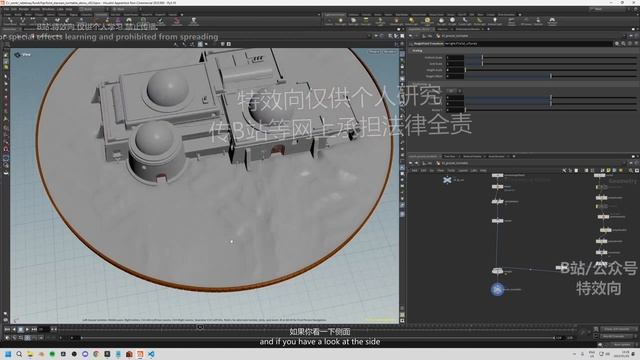Open File Explorer from the taskbar
Image resolution: width=640 pixels, height=360 pixels.
pyautogui.click(x=30, y=354)
